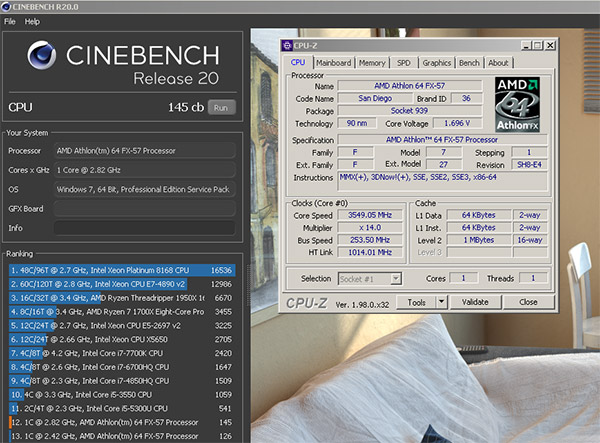The image size is (600, 443).
Task: Click the Bus Speed value 253.50 MHz
Action: tap(370, 240)
